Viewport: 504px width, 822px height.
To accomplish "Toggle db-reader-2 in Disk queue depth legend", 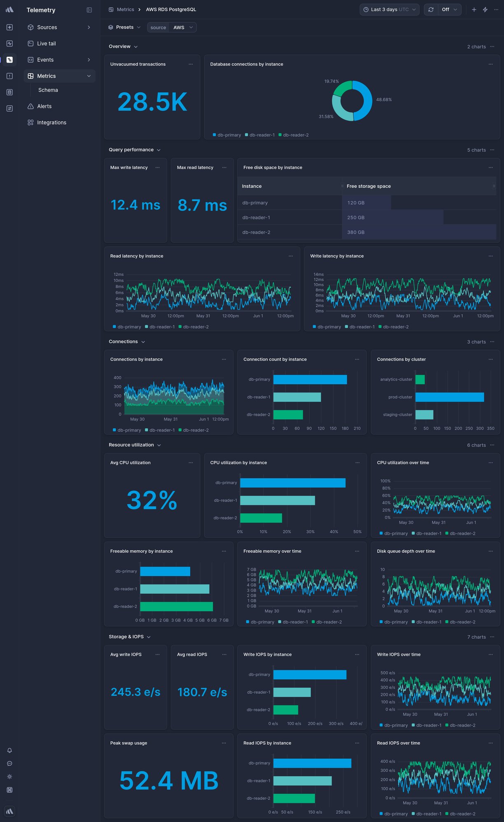I will tap(460, 622).
